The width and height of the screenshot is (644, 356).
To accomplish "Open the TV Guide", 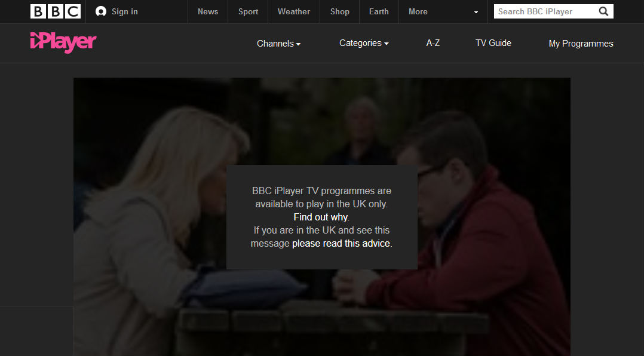I will [493, 43].
